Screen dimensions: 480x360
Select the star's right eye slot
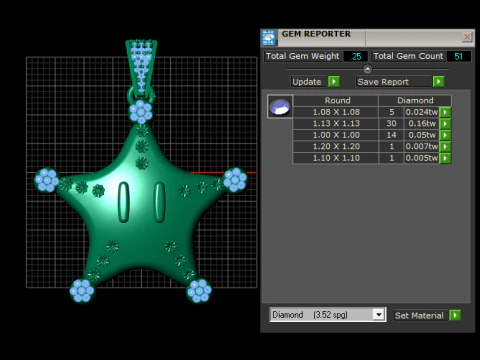tap(160, 202)
